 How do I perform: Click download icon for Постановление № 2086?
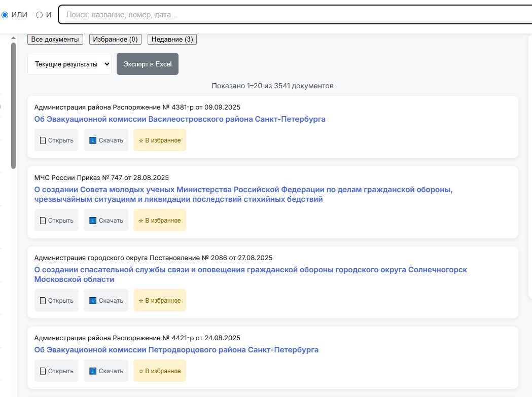click(93, 301)
